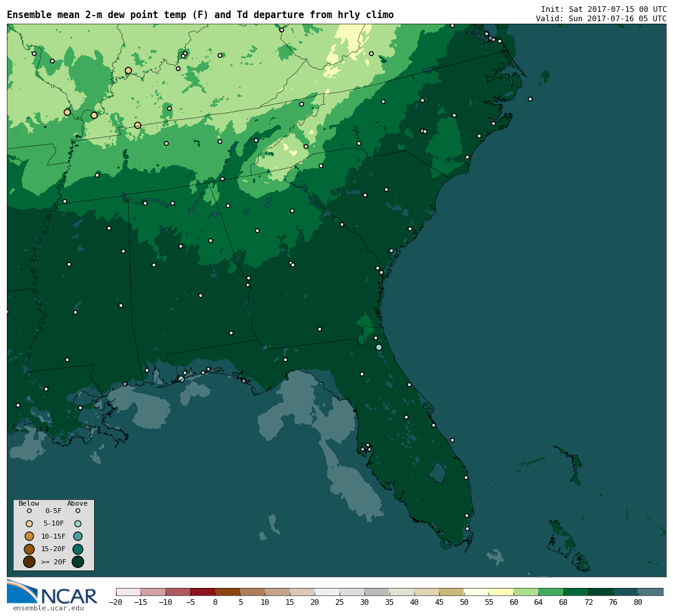Pick the 30 to 35 gray colorbar swatch

377,592
